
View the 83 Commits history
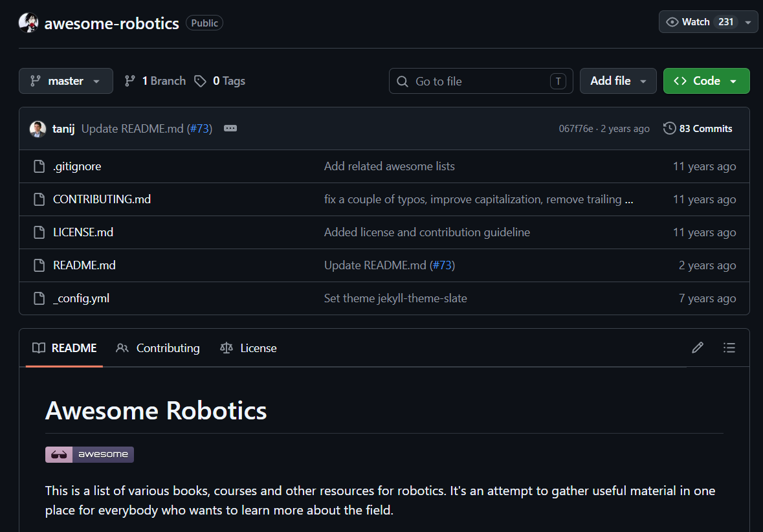[x=697, y=129]
